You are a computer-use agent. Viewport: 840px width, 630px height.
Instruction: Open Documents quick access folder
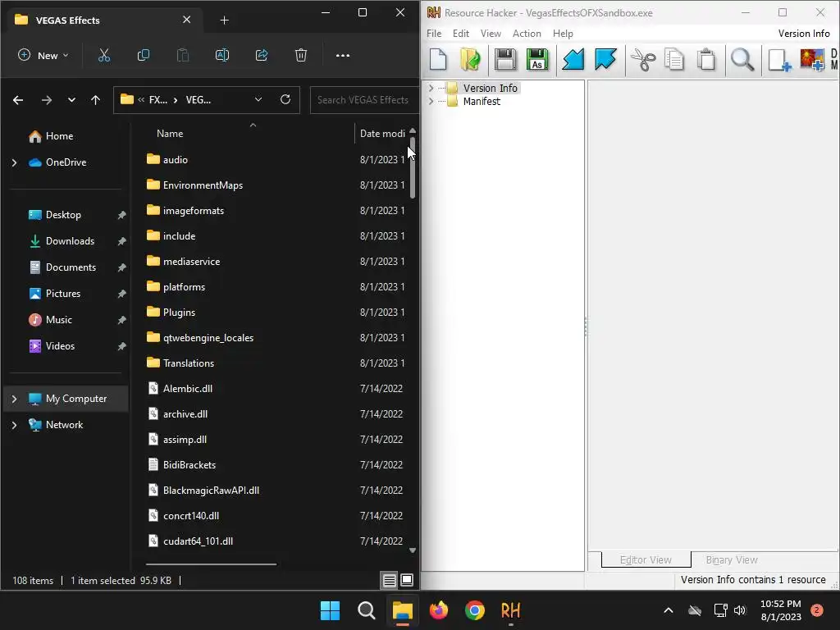71,267
